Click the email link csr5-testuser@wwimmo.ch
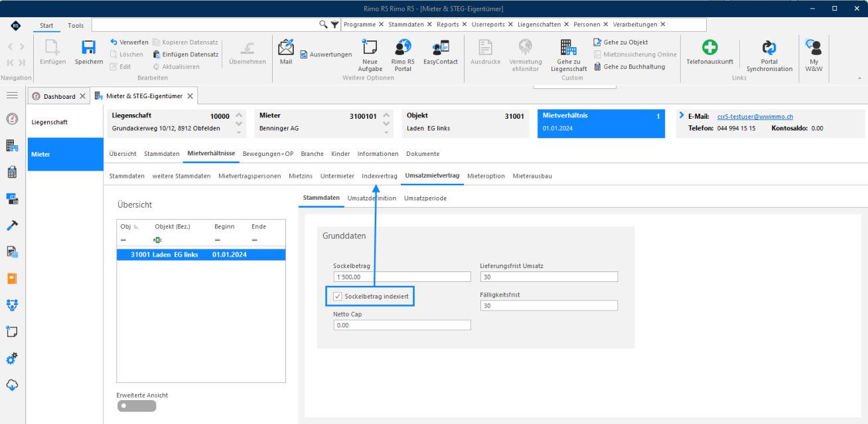 (x=755, y=116)
